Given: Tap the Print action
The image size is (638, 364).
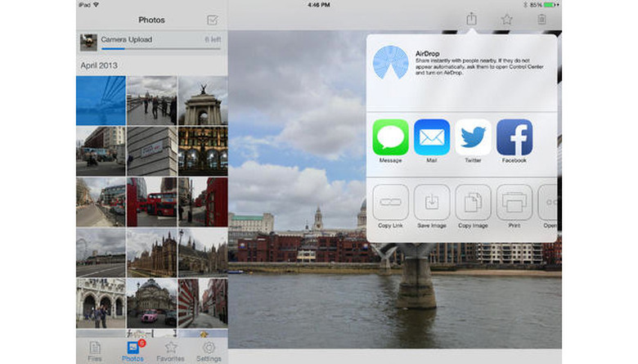Looking at the screenshot, I should tap(514, 202).
